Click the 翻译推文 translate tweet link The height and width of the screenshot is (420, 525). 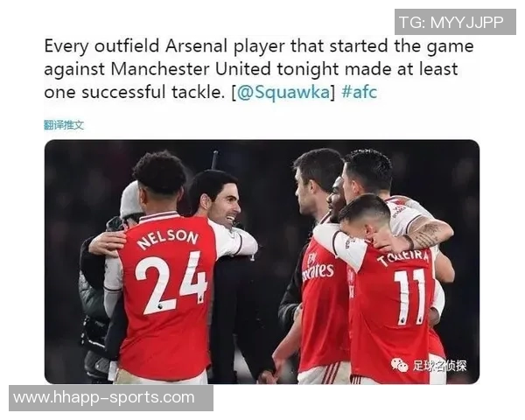point(64,125)
